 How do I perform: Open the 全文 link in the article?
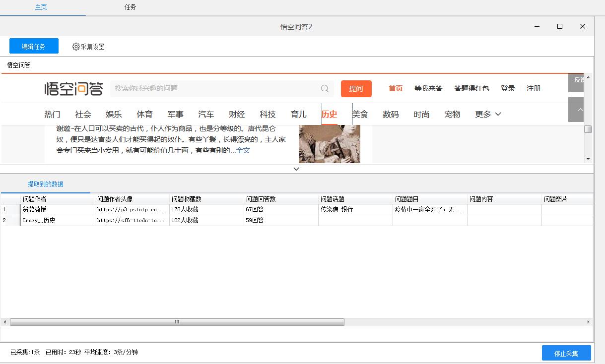(243, 150)
